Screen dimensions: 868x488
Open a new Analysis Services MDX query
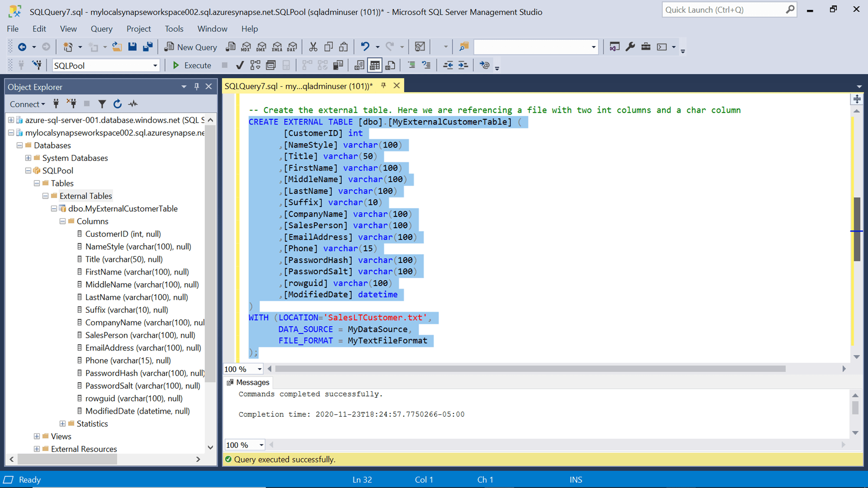tap(246, 46)
